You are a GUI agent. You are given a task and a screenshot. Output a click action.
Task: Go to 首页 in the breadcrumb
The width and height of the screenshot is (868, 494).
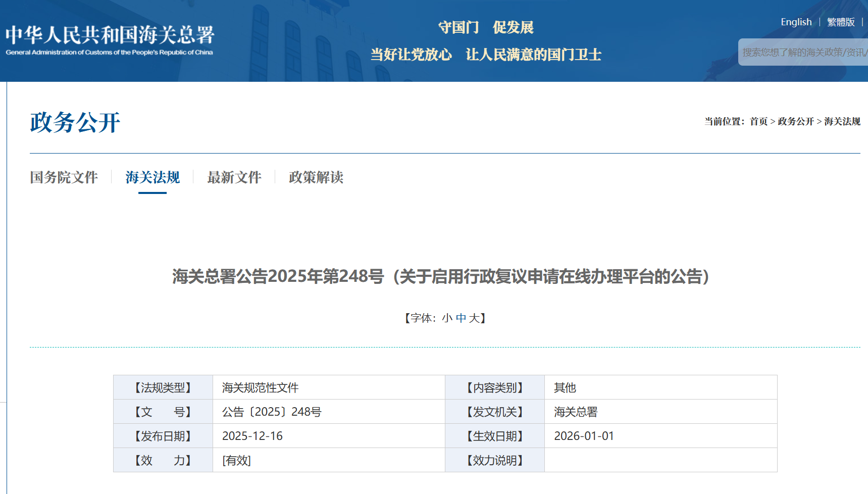tap(758, 121)
